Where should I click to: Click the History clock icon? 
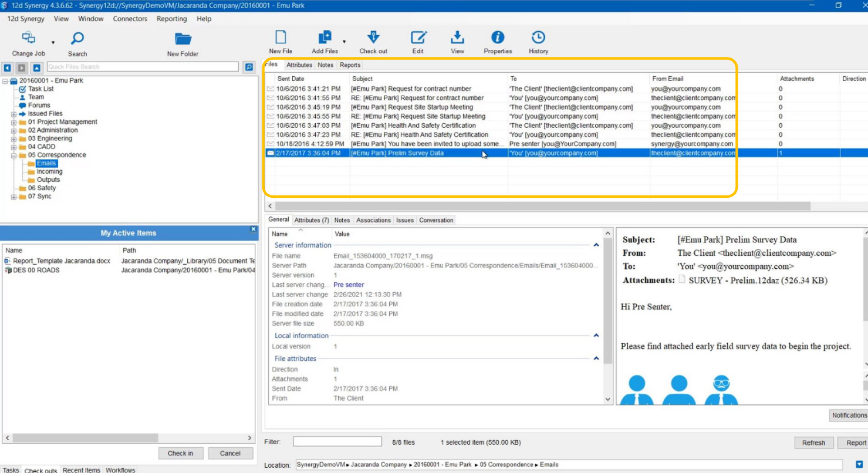coord(538,38)
